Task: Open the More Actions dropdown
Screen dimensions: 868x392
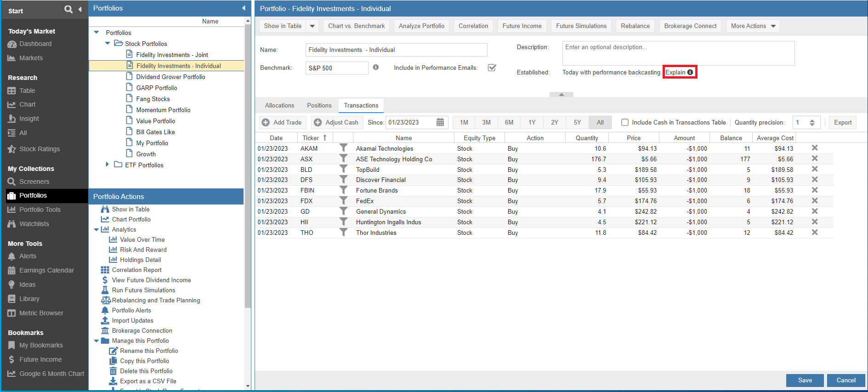Action: point(753,26)
